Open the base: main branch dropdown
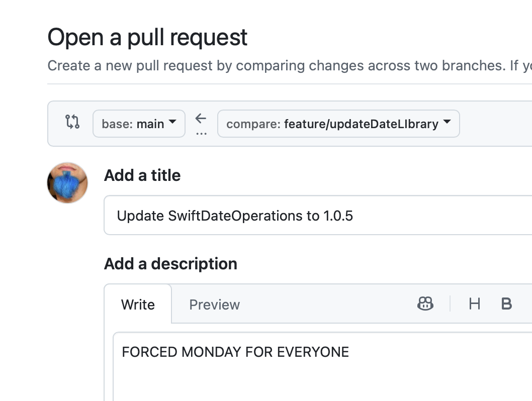The width and height of the screenshot is (532, 401). (x=139, y=124)
